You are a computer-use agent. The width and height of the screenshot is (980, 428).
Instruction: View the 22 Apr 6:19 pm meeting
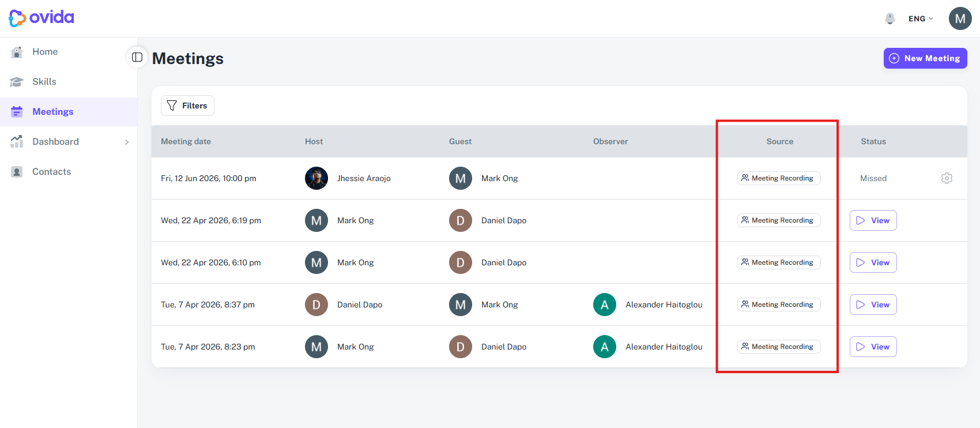tap(873, 220)
